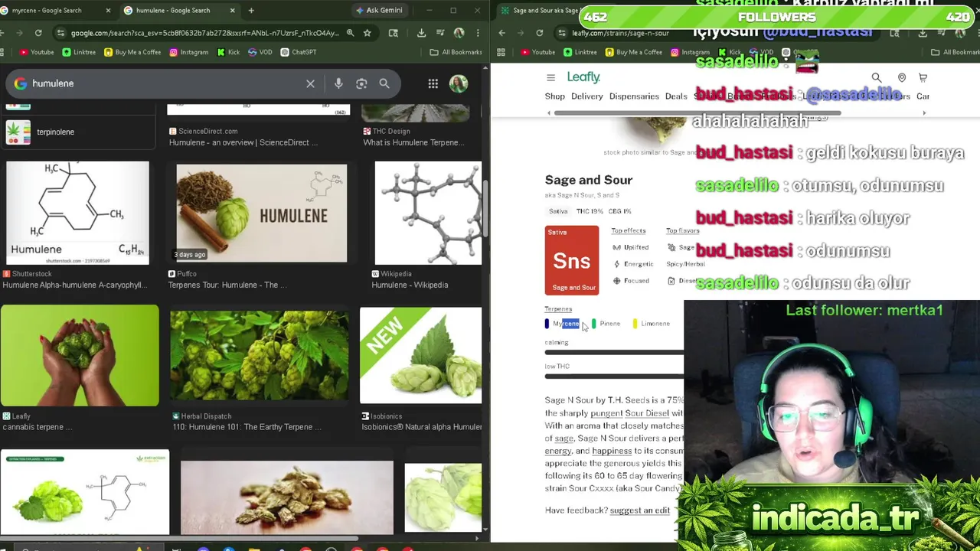Screen dimensions: 980x551
Task: Open Youtube bookmark in left browser
Action: (x=38, y=52)
